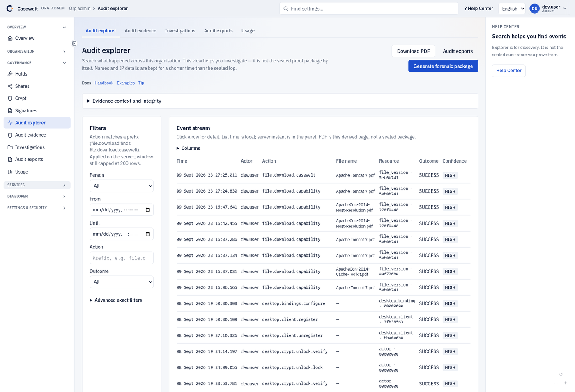Click the Usage bar chart icon
Viewport: 575px width, 392px height.
click(x=10, y=172)
